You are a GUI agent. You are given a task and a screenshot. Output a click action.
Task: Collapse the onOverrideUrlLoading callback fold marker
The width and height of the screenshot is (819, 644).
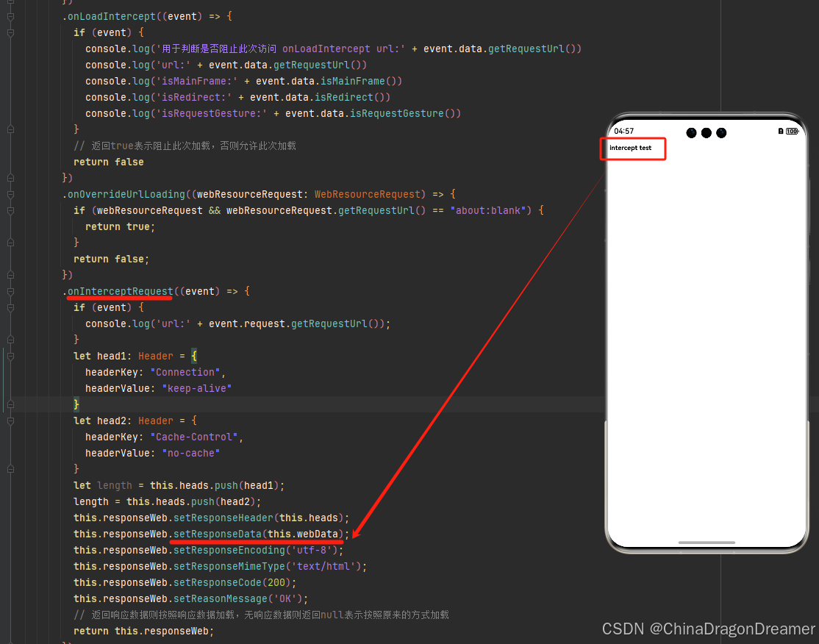click(x=10, y=194)
